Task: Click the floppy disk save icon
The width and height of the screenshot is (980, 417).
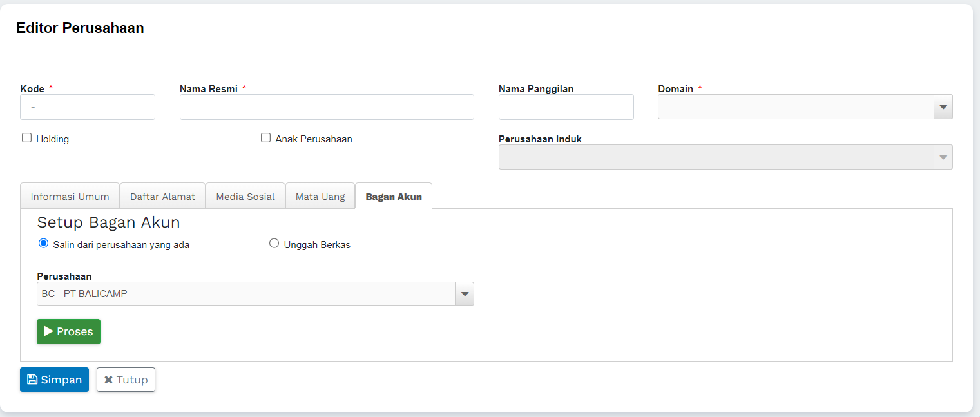Action: coord(32,380)
